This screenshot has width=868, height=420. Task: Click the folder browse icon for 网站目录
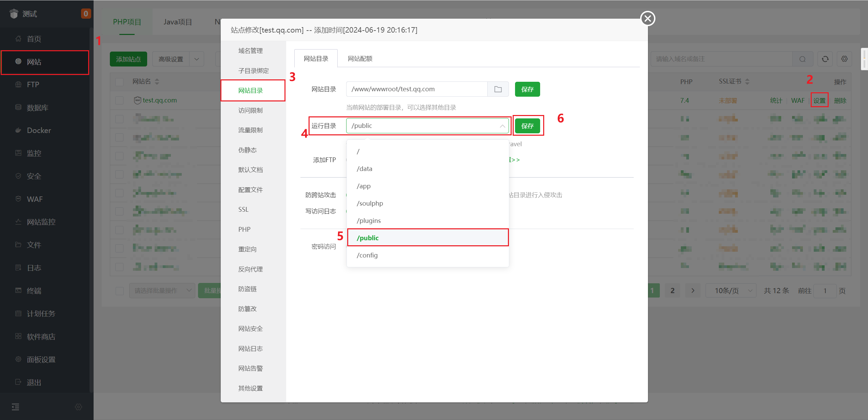tap(498, 89)
